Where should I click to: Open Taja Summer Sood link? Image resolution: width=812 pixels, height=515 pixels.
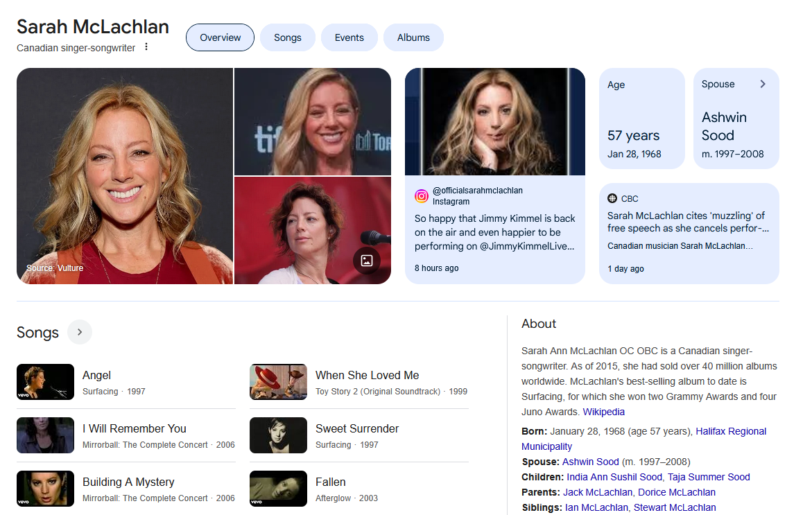click(x=709, y=477)
